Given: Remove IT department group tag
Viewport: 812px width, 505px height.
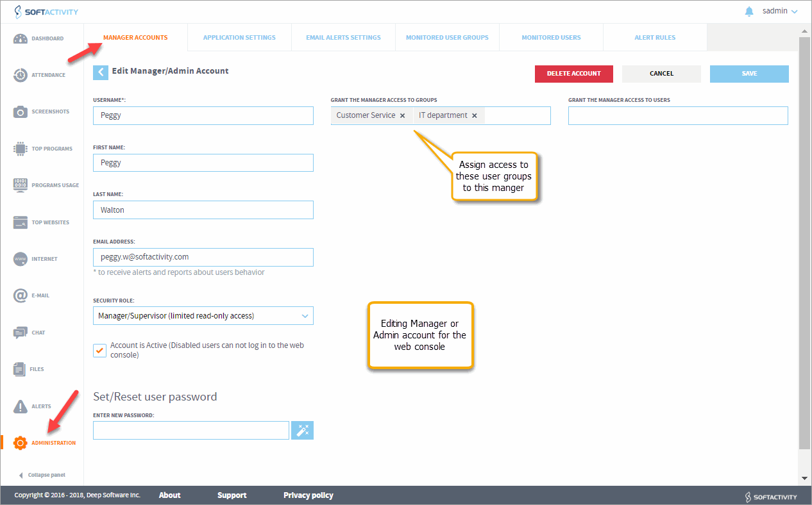Looking at the screenshot, I should 475,116.
